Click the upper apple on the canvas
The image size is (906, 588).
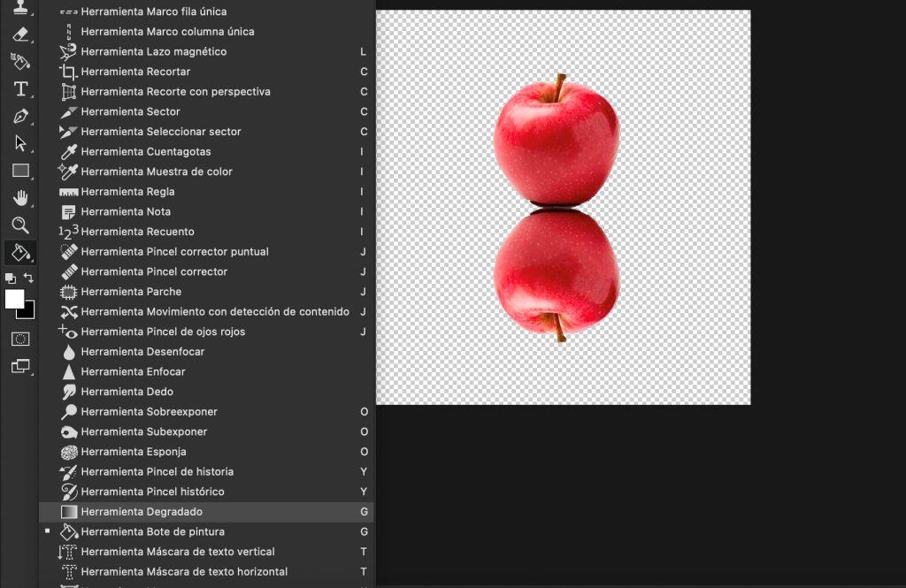pyautogui.click(x=557, y=141)
